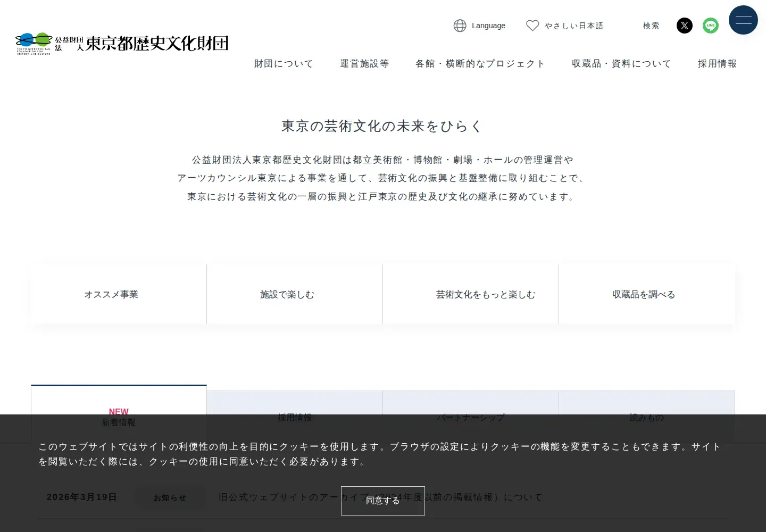This screenshot has width=766, height=532.
Task: Open 収蔵品・資料について menu
Action: tap(621, 64)
